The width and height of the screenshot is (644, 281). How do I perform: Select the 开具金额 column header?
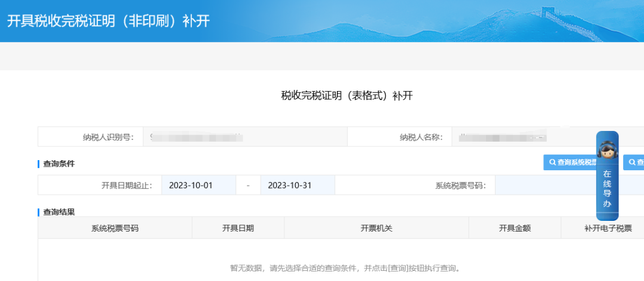pos(515,228)
